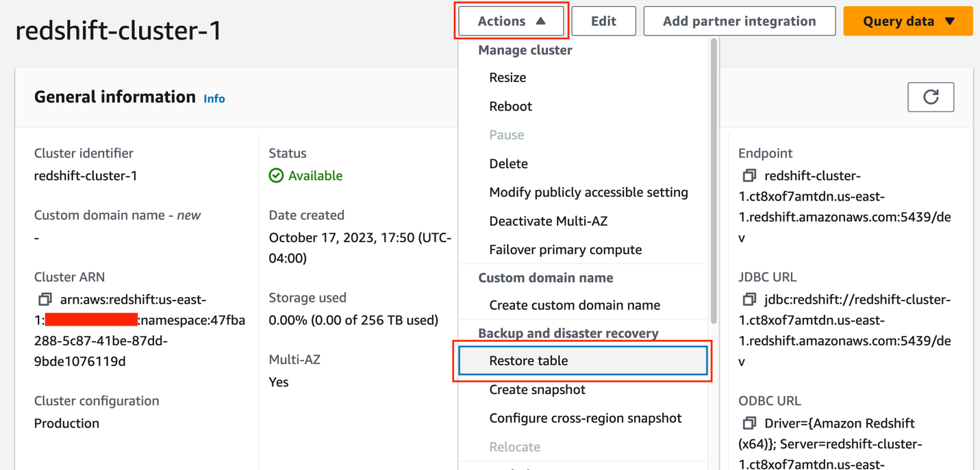The image size is (980, 470).
Task: Choose Delete from the Actions menu
Action: coord(508,164)
